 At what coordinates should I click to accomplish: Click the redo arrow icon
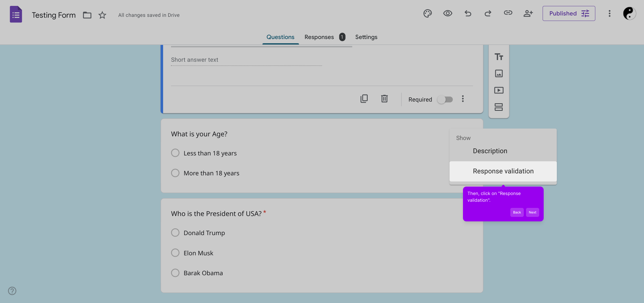pos(488,13)
